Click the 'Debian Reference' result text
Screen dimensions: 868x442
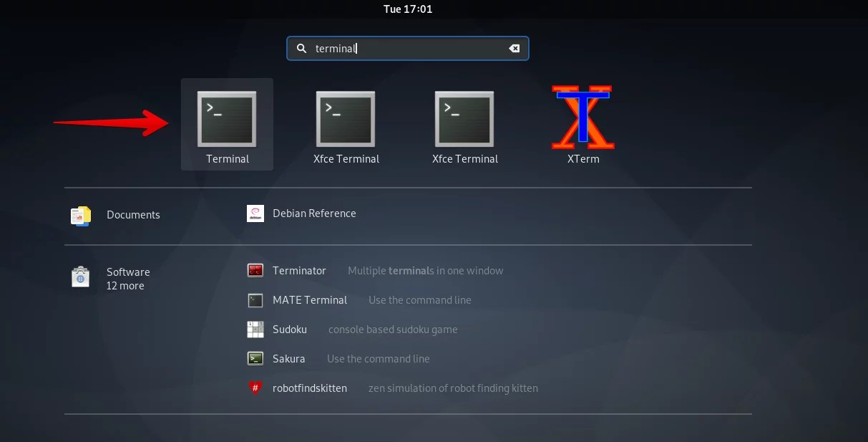pyautogui.click(x=314, y=213)
